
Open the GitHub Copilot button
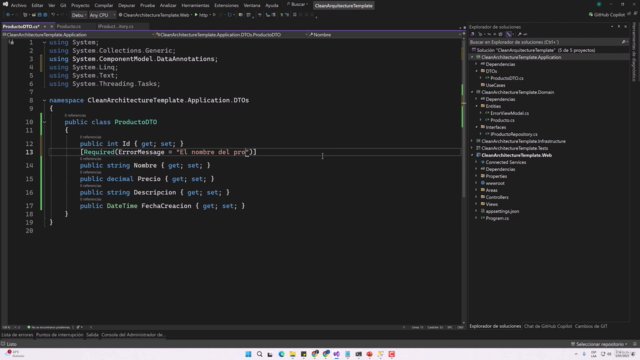[607, 15]
